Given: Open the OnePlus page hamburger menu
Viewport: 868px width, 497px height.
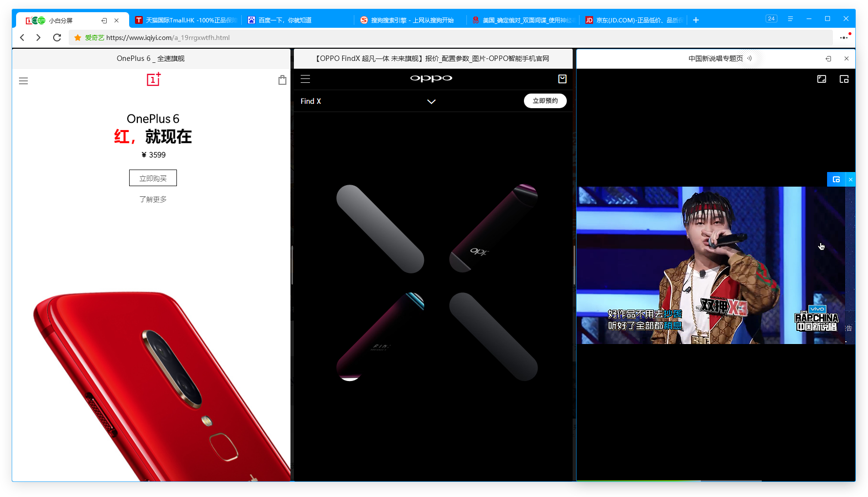Looking at the screenshot, I should 23,81.
